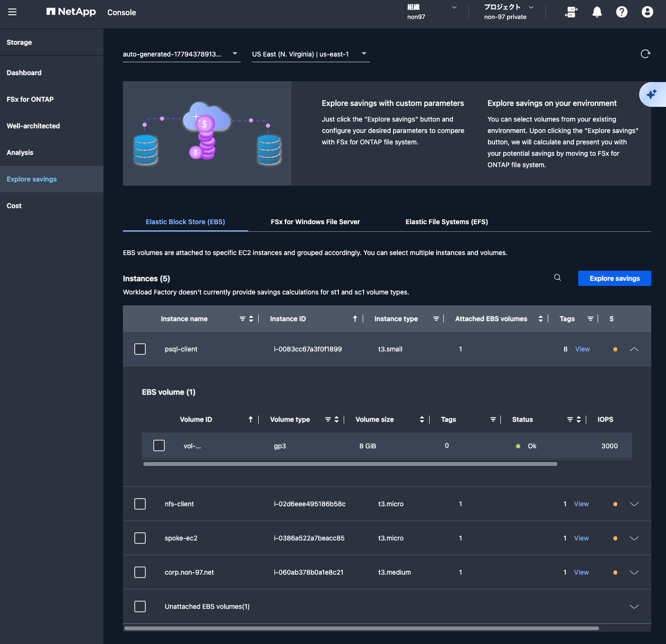Sort by Volume type column
Image resolution: width=666 pixels, height=644 pixels.
[337, 419]
